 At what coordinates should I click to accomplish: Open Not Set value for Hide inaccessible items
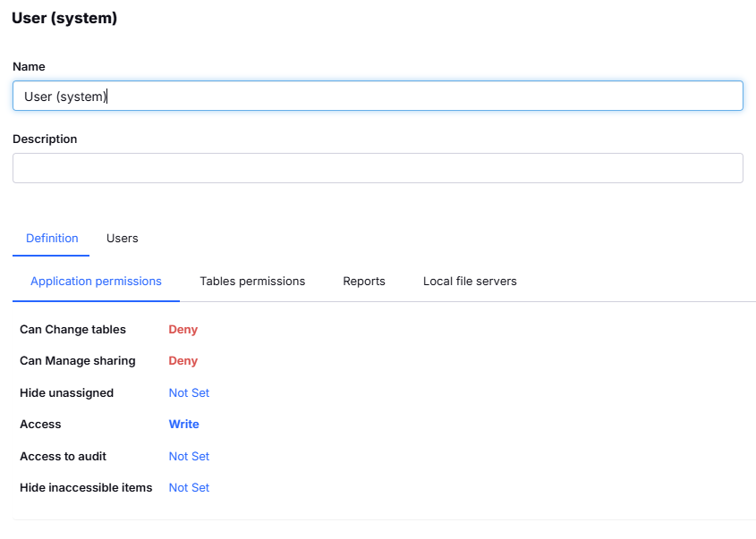[x=189, y=488]
